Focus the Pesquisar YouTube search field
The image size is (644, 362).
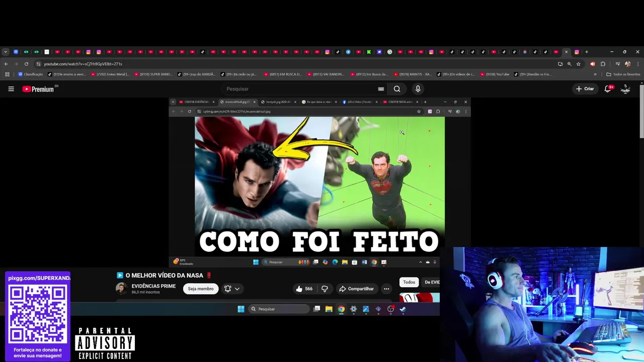coord(302,89)
